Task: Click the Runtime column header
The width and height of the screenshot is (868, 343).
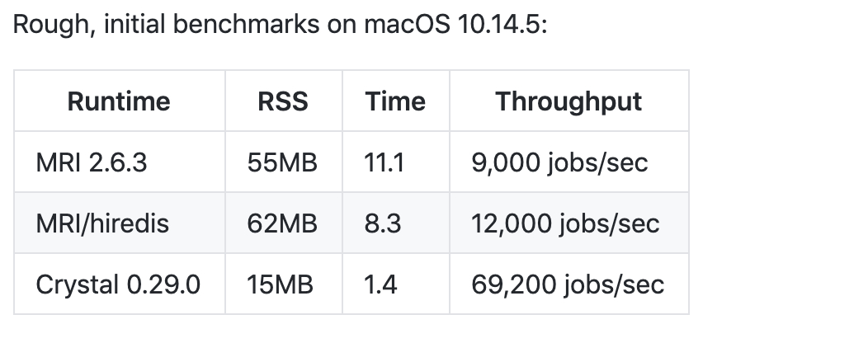Action: point(119,101)
